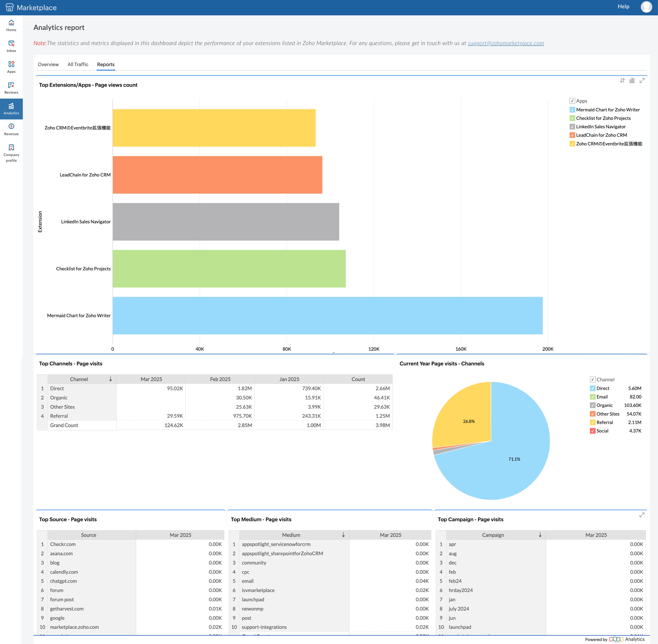Screen dimensions: 658x644
Task: Sort by the Medium column arrow
Action: coord(343,535)
